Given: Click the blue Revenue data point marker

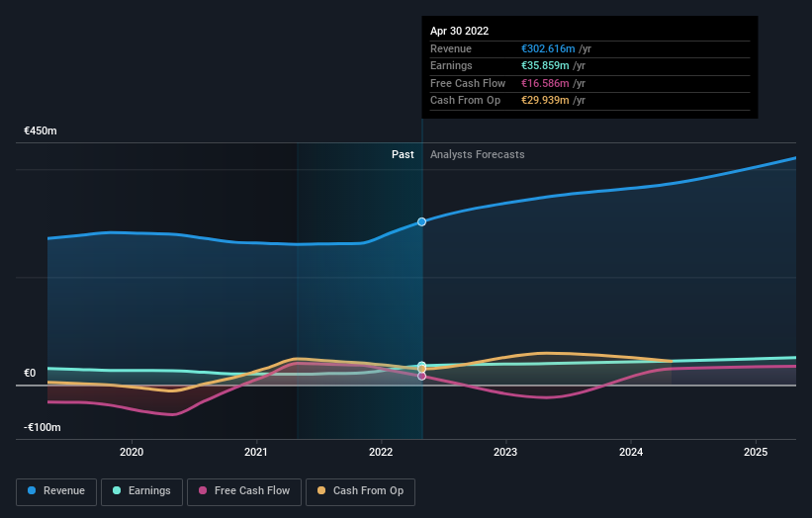Looking at the screenshot, I should tap(421, 221).
